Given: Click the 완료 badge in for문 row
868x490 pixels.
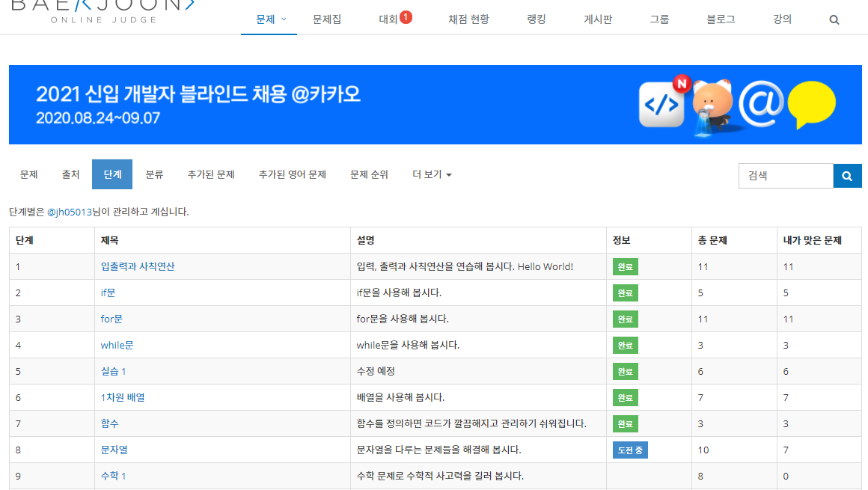Looking at the screenshot, I should pos(625,319).
